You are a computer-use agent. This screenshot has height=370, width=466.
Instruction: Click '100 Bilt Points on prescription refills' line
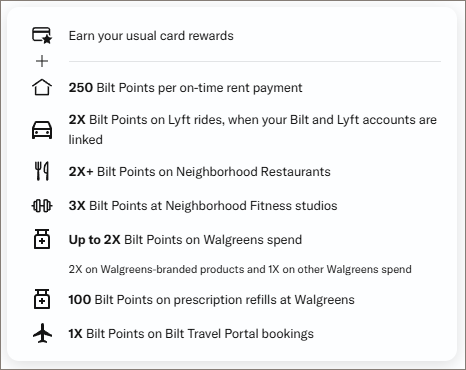point(211,300)
